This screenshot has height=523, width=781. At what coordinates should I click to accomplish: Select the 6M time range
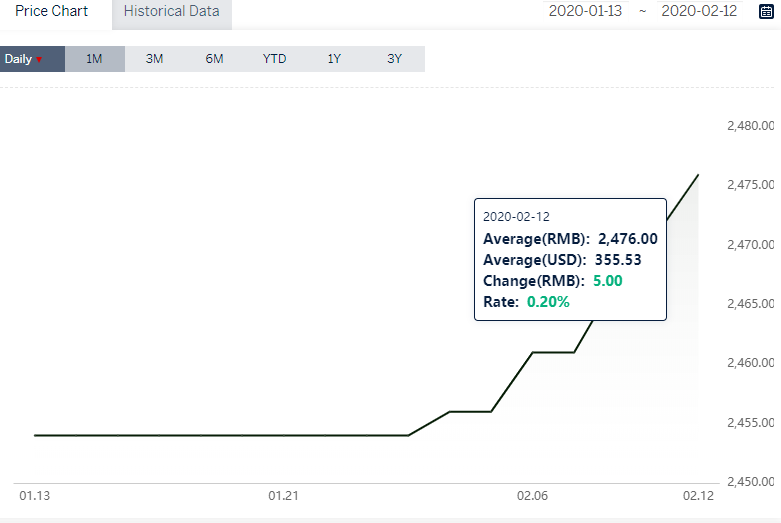(x=214, y=59)
